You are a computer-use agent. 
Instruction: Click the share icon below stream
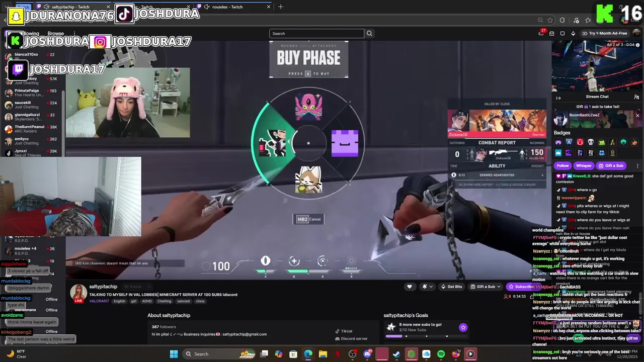click(x=532, y=297)
